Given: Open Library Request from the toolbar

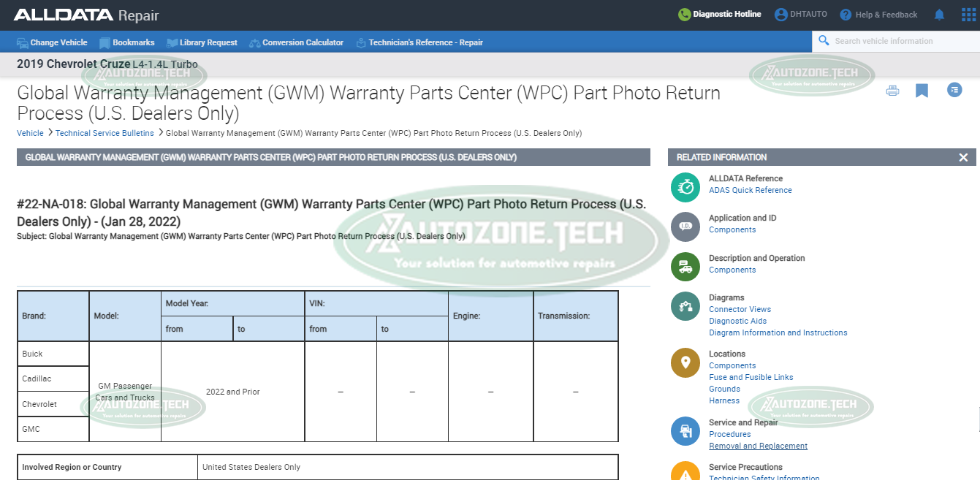Looking at the screenshot, I should click(202, 42).
